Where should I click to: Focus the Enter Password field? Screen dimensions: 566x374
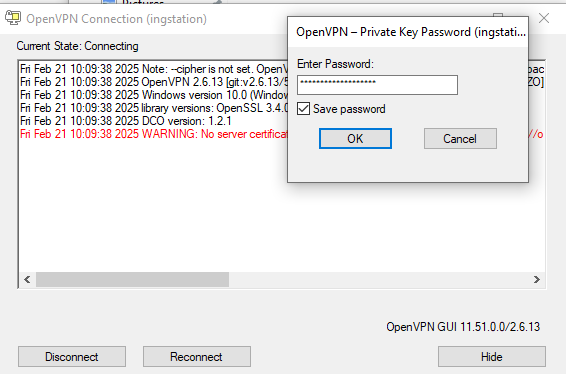click(377, 85)
